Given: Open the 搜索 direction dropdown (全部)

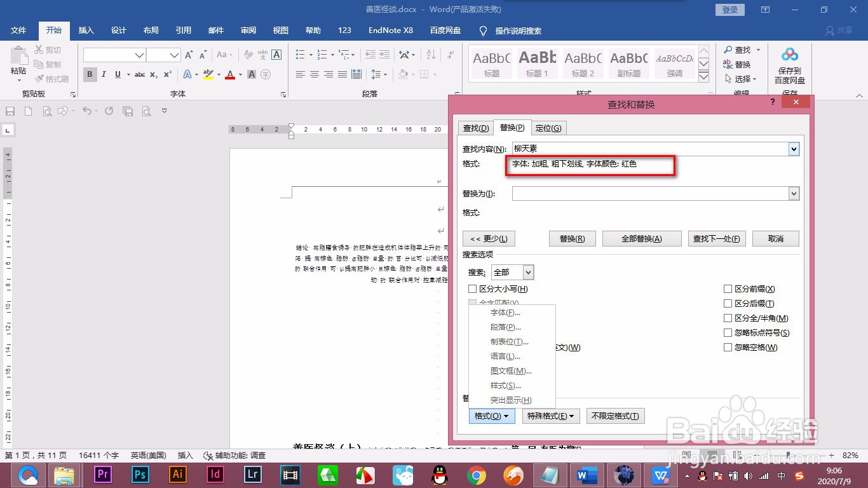Looking at the screenshot, I should tap(528, 273).
